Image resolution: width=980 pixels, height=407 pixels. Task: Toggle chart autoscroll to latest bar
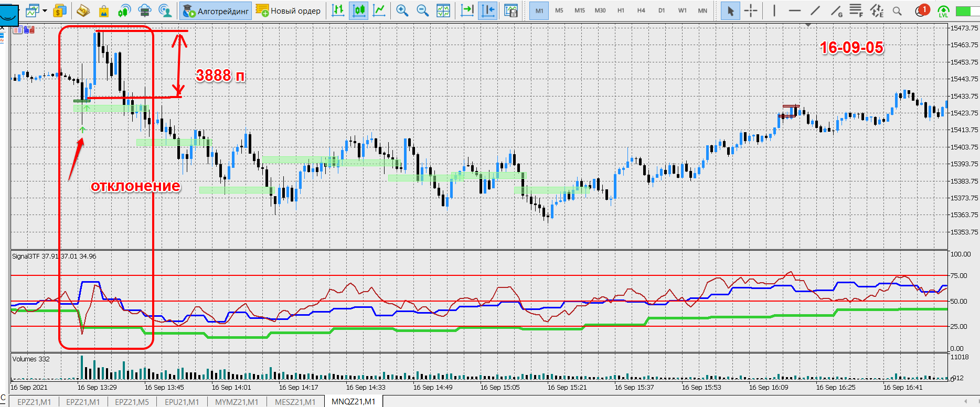467,10
